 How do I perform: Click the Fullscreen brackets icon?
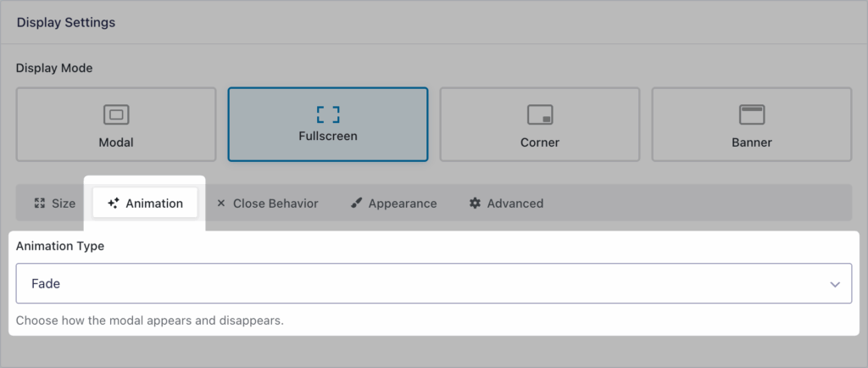tap(327, 114)
